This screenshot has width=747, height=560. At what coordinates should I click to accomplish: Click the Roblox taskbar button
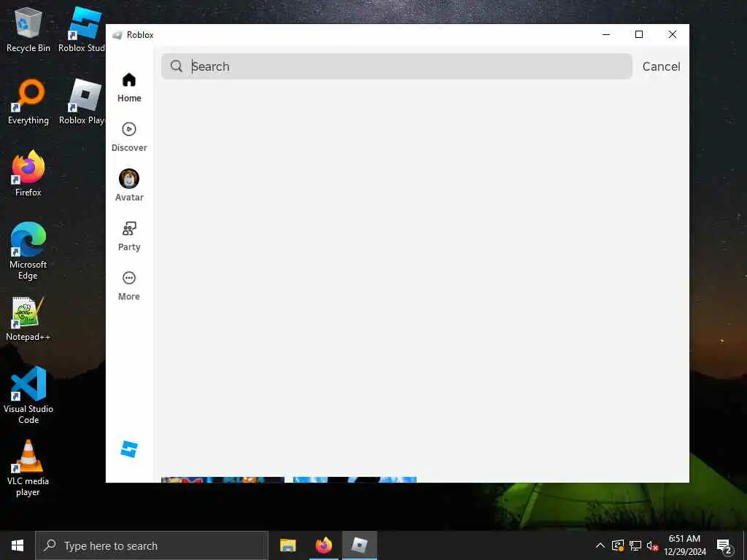(360, 545)
